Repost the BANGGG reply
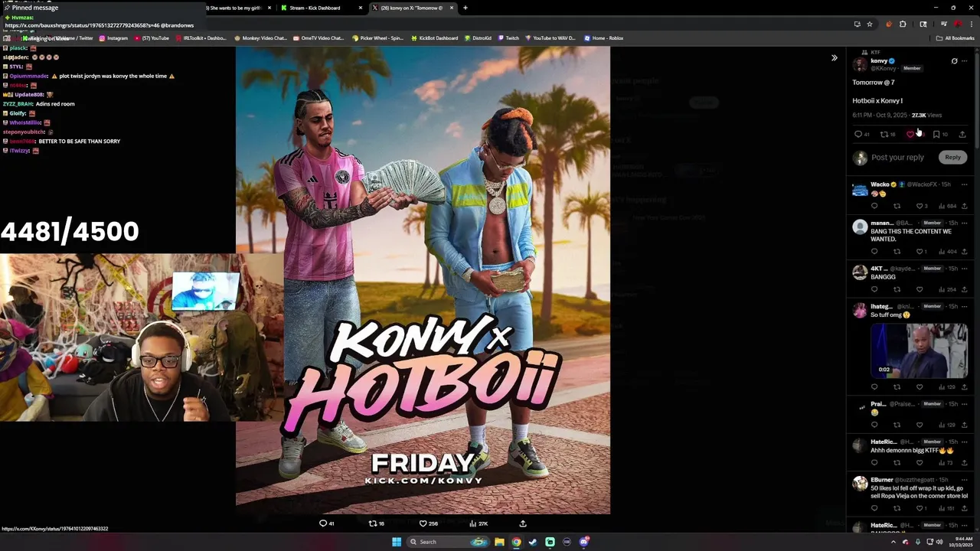 [897, 289]
